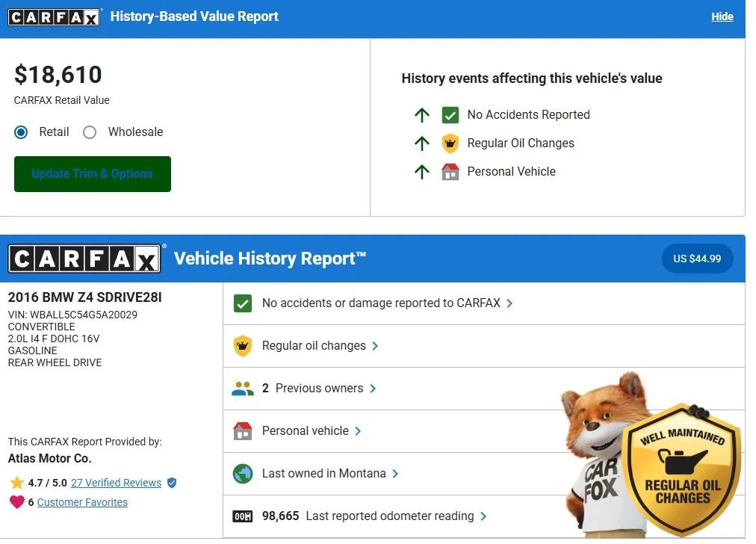Click the $18,610 retail value amount
The height and width of the screenshot is (544, 756).
58,75
